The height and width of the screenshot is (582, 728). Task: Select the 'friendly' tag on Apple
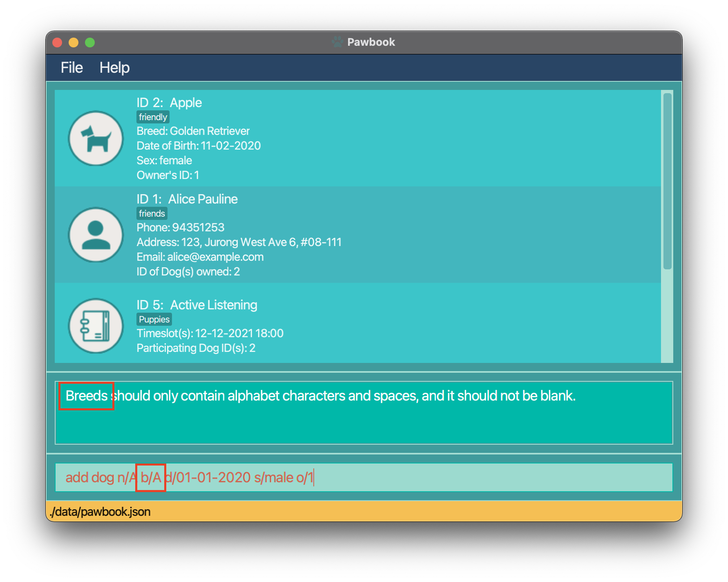[x=153, y=117]
